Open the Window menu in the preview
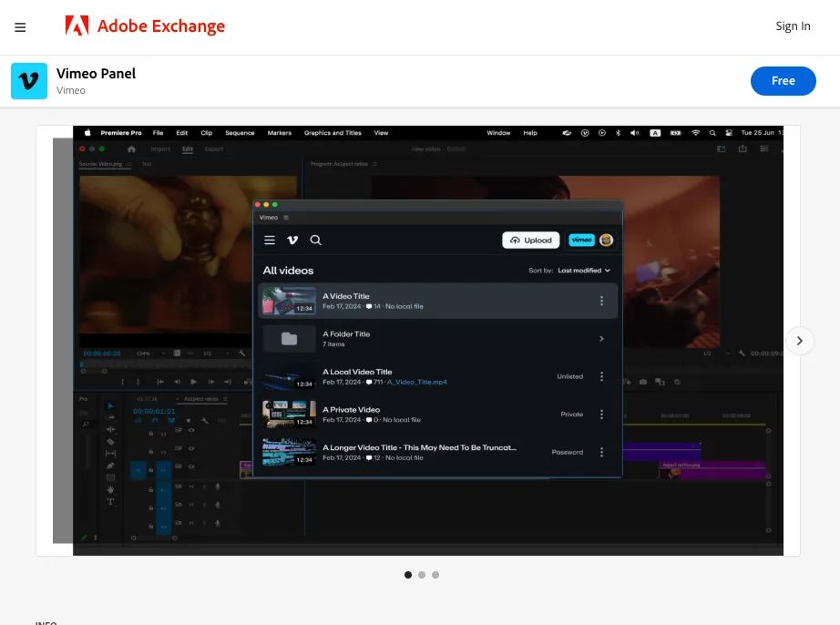The width and height of the screenshot is (840, 625). [498, 133]
